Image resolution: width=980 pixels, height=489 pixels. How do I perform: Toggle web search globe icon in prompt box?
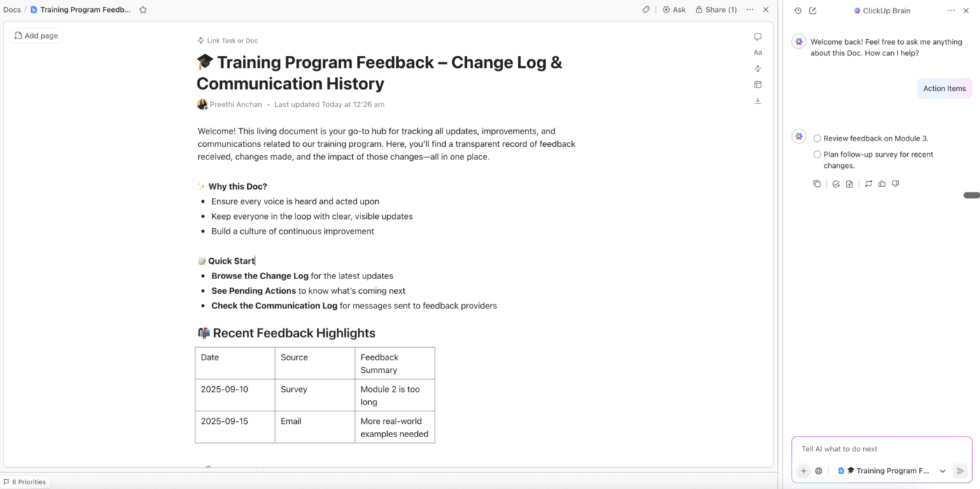(818, 471)
